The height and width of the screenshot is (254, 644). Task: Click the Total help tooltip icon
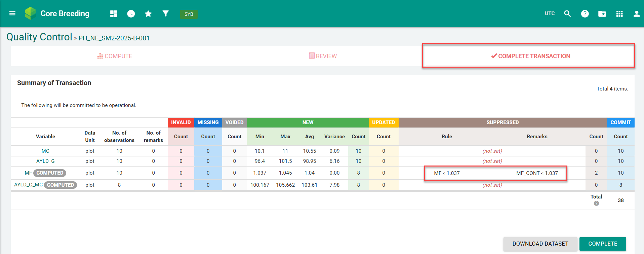coord(596,204)
